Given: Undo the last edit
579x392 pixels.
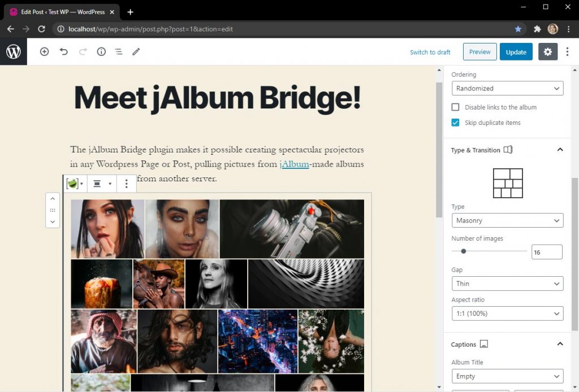Looking at the screenshot, I should [x=63, y=51].
